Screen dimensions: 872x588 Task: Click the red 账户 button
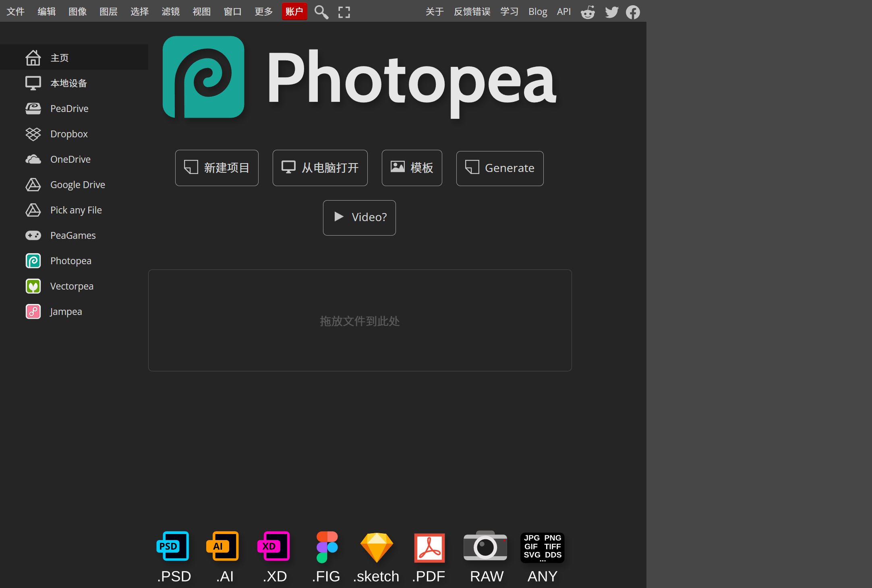[x=294, y=11]
